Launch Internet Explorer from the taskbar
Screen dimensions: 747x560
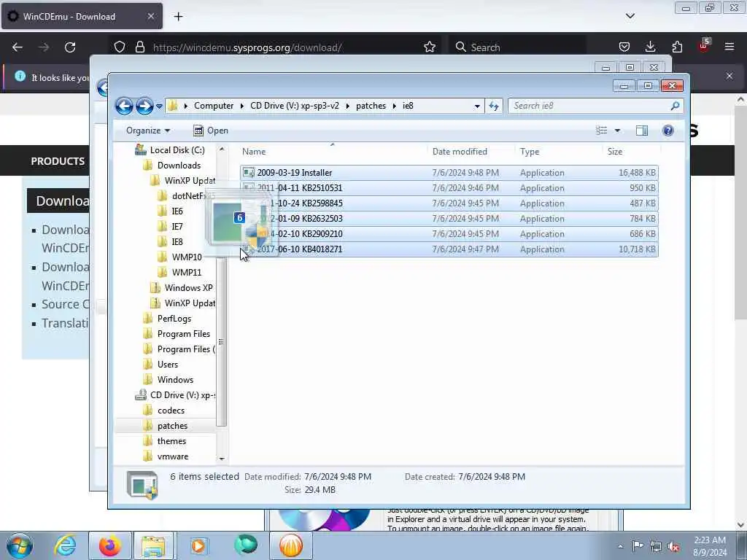(x=65, y=545)
